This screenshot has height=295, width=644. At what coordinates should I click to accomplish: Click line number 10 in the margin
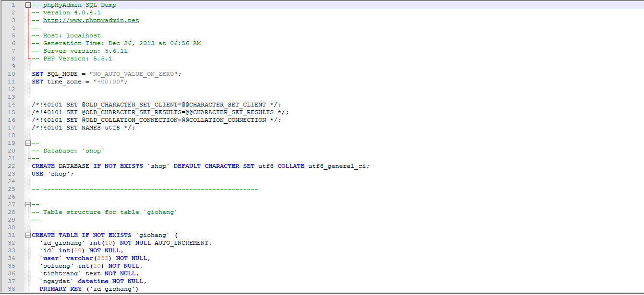click(12, 74)
